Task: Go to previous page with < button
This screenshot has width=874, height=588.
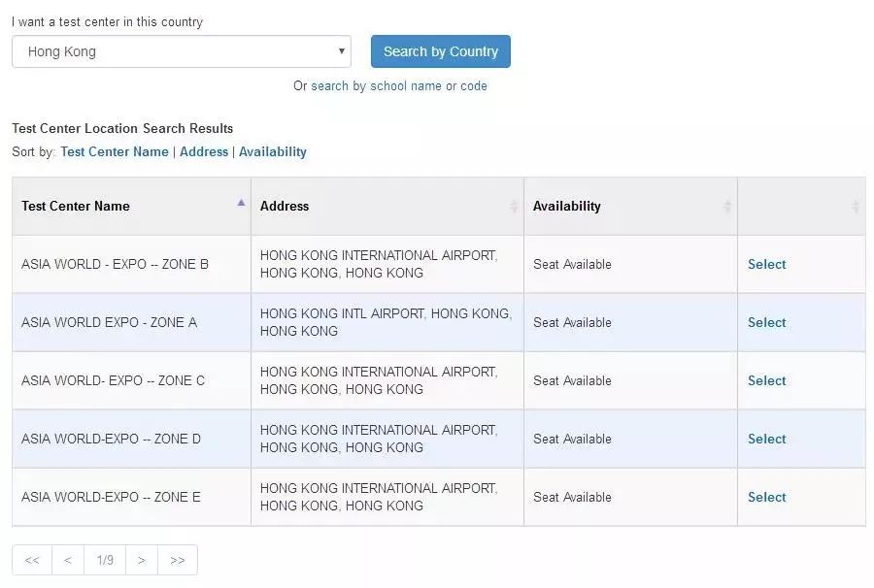Action: [68, 560]
